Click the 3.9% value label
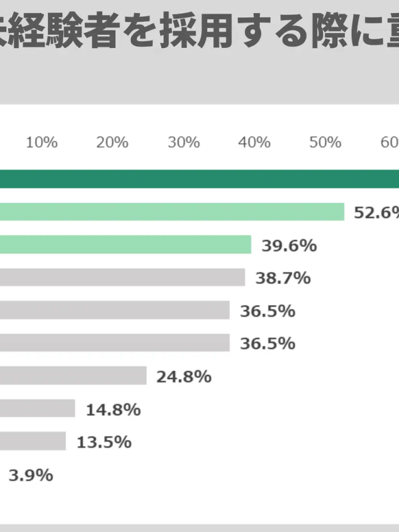399x532 pixels. click(x=30, y=475)
